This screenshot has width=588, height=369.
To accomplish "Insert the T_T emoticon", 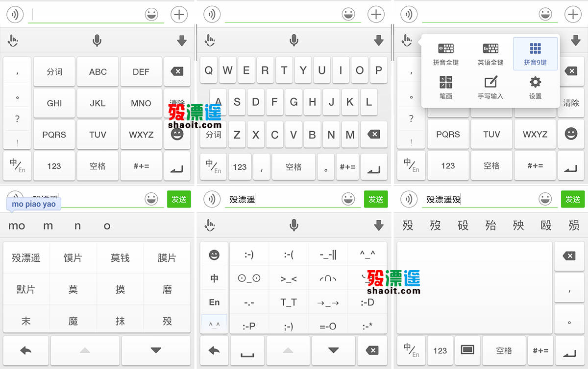I will [x=289, y=302].
